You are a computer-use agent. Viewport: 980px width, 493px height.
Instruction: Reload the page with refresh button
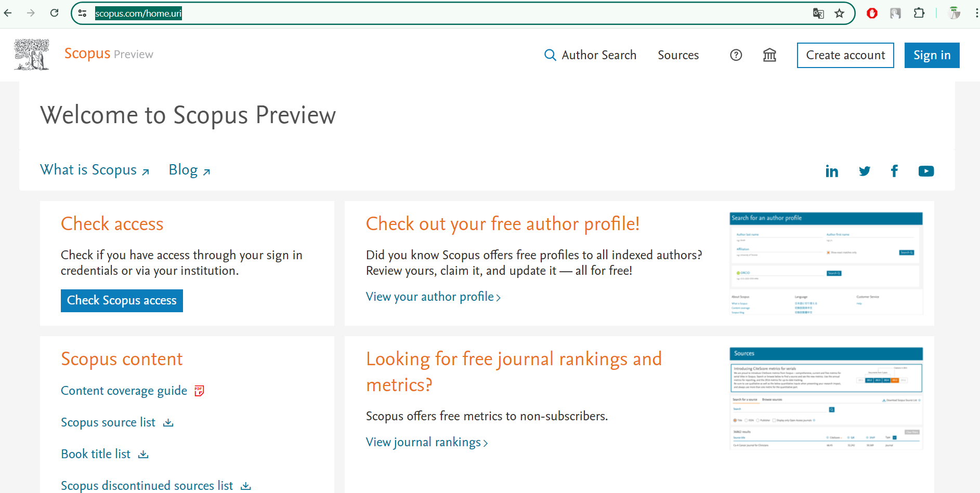coord(54,13)
